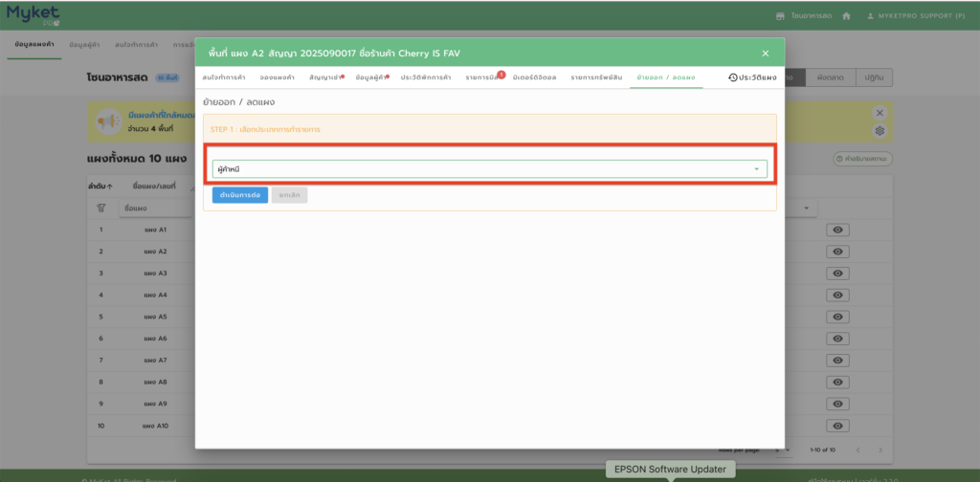Open the รายการบิล tab with badge

click(x=483, y=77)
